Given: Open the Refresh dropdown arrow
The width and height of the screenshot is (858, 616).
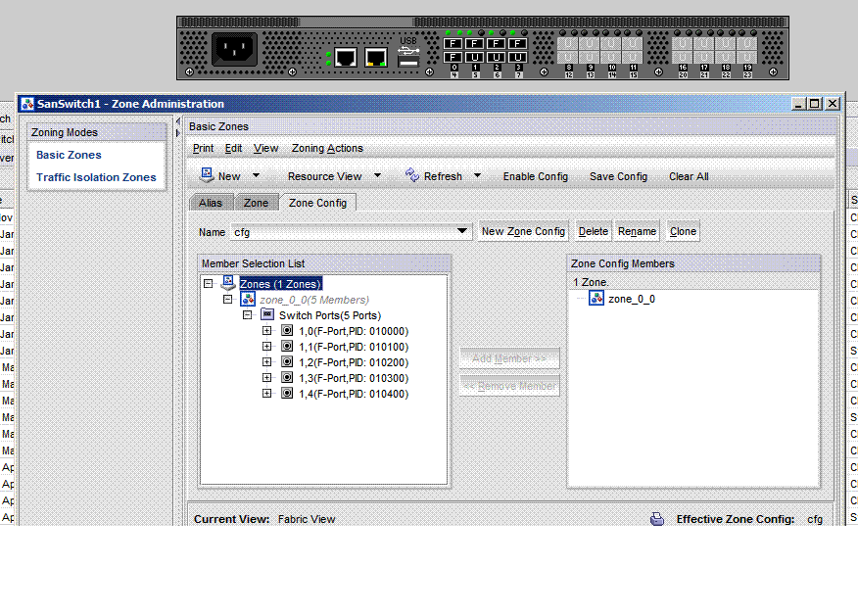Looking at the screenshot, I should pos(477,175).
